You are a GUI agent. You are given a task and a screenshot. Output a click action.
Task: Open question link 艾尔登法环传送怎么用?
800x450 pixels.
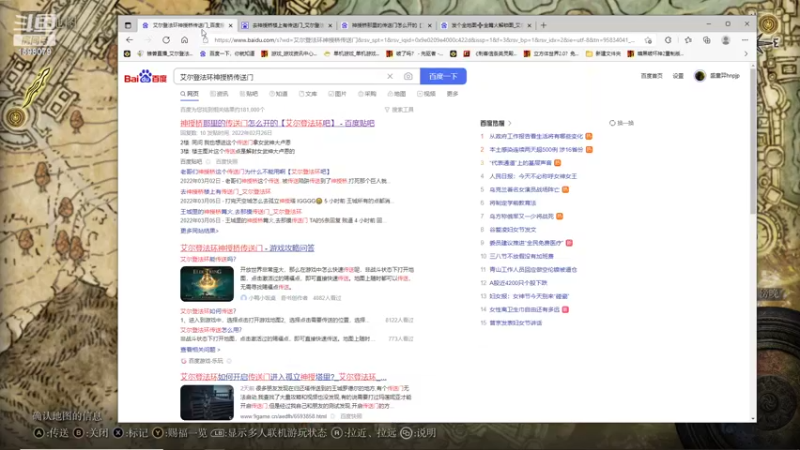[x=211, y=330]
